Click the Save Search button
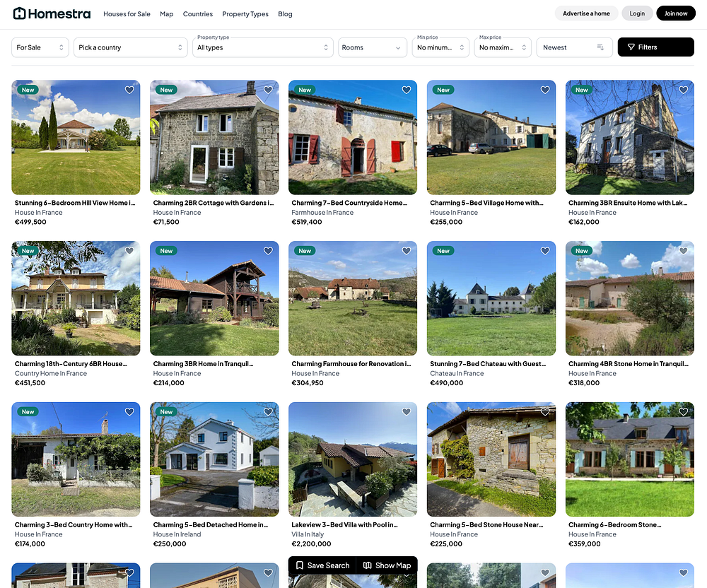 click(322, 565)
